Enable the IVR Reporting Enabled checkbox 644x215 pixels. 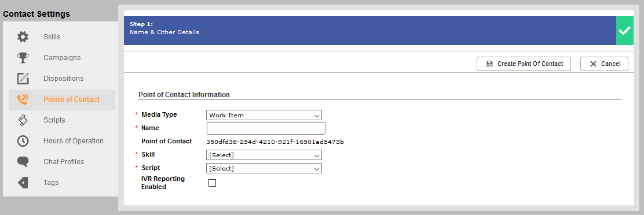[212, 183]
